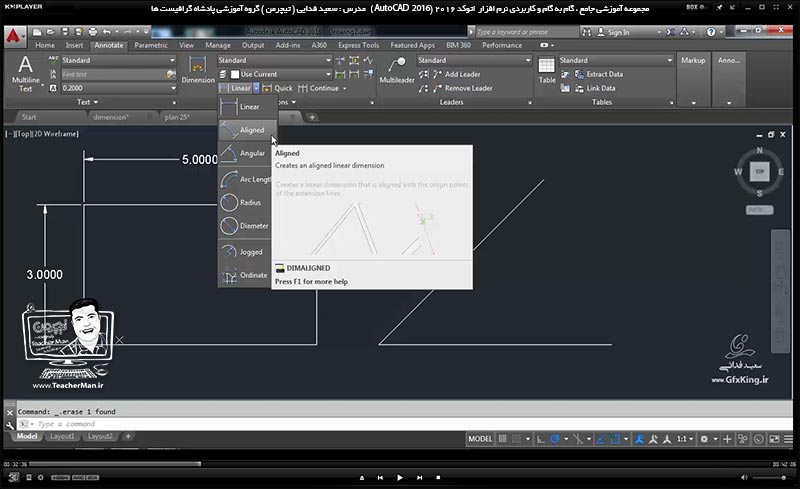This screenshot has width=800, height=489.
Task: Click the video progress bar in KMPlayer
Action: tap(399, 464)
